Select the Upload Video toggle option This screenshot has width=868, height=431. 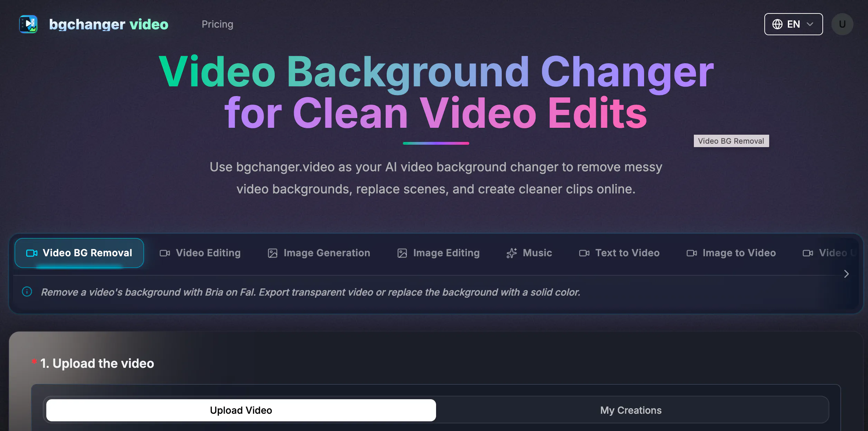pyautogui.click(x=241, y=410)
